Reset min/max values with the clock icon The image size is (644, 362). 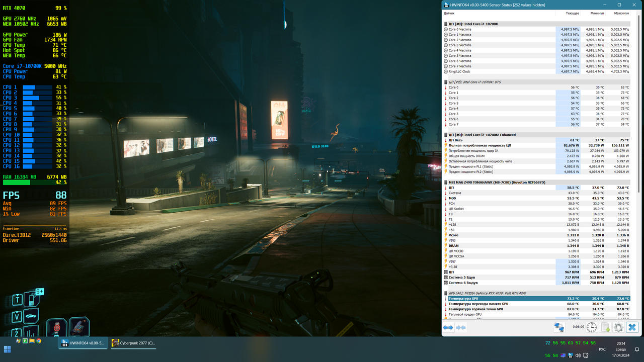point(592,327)
